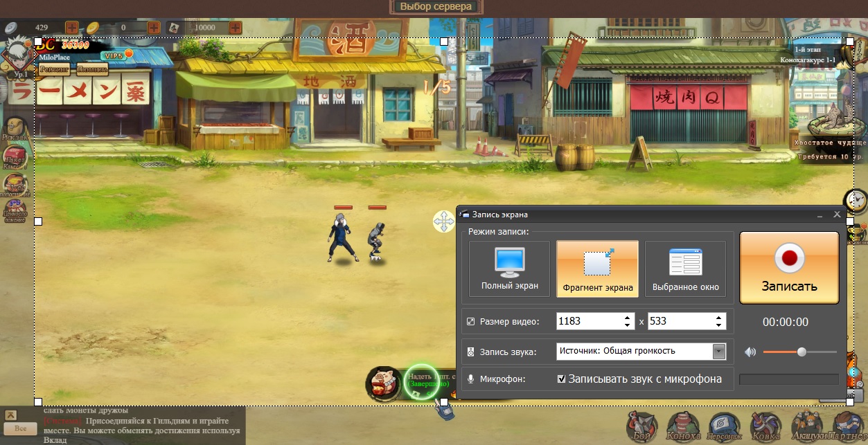
Task: Open the Ковка forging icon
Action: (x=766, y=426)
